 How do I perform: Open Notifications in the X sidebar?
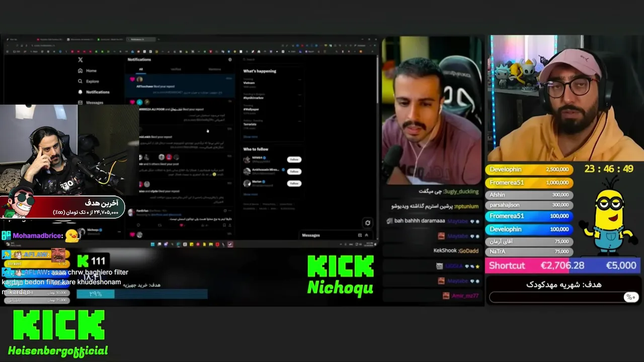(94, 92)
